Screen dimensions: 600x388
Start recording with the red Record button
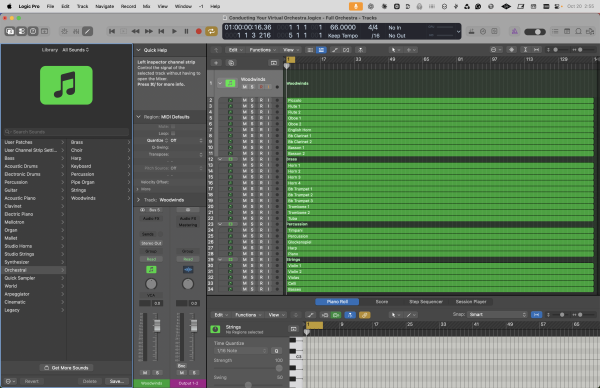click(x=199, y=31)
